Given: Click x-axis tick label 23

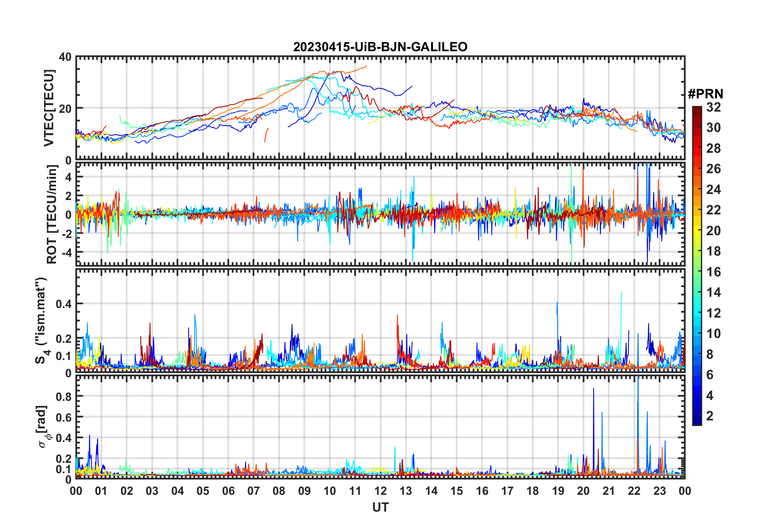Looking at the screenshot, I should click(659, 491).
